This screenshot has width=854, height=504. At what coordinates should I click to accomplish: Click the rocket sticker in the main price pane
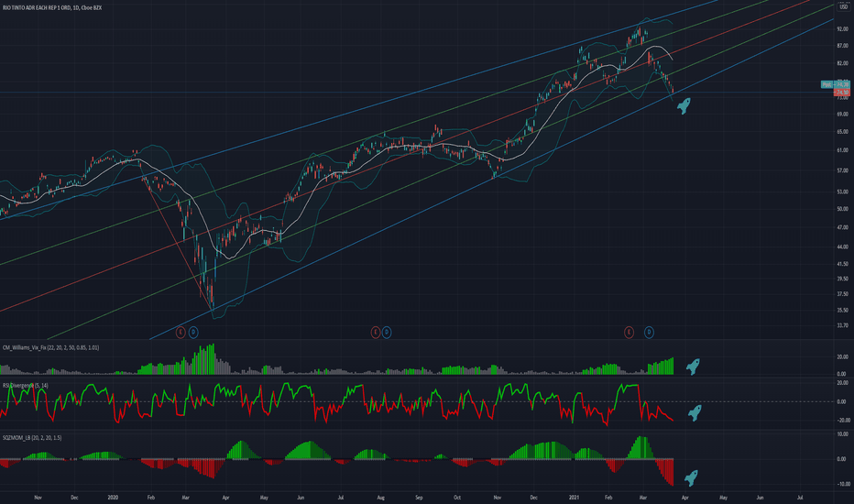(684, 105)
